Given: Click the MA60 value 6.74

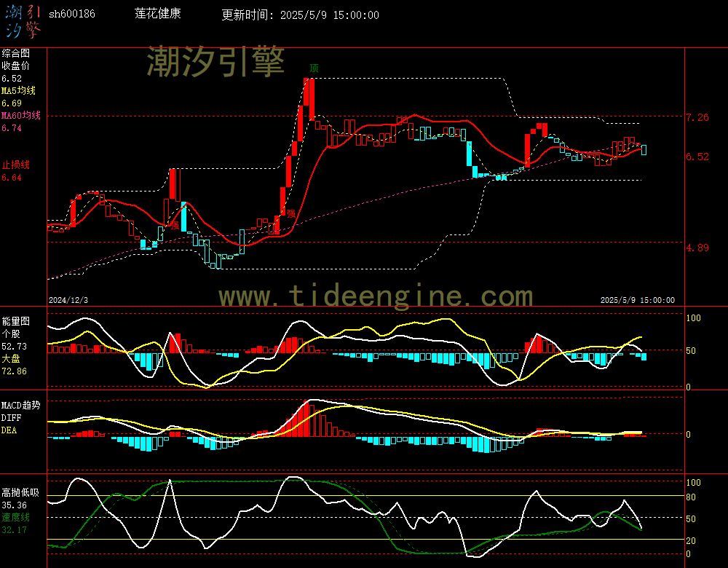Looking at the screenshot, I should coord(12,127).
